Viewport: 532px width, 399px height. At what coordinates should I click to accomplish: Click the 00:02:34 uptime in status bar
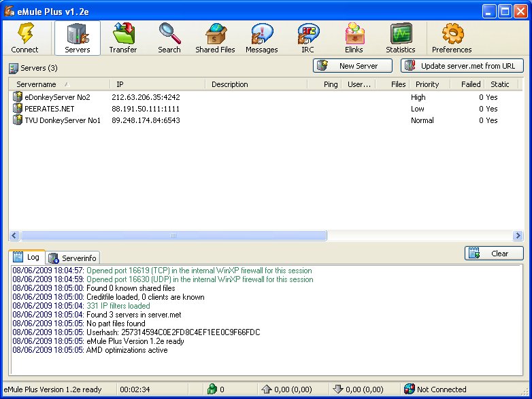(x=135, y=389)
